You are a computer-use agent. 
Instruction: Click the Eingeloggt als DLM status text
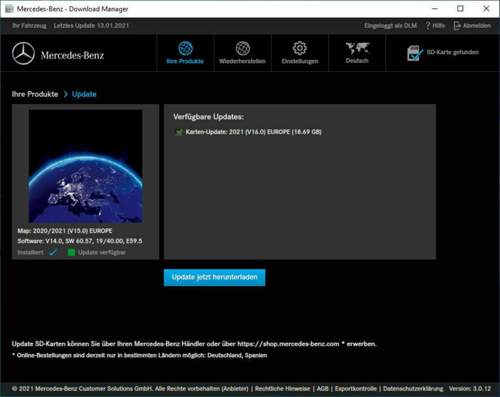(x=390, y=26)
